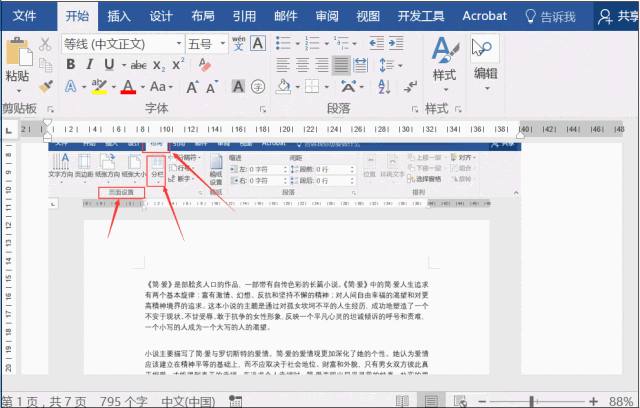This screenshot has height=408, width=640.
Task: Increase font size with larger A icon
Action: point(193,87)
